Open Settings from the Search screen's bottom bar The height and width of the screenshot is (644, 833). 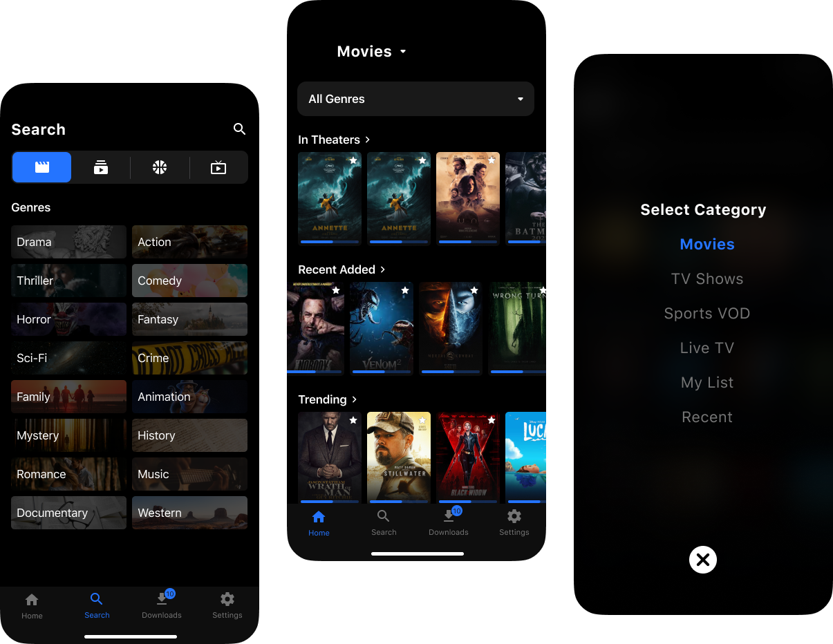[227, 605]
